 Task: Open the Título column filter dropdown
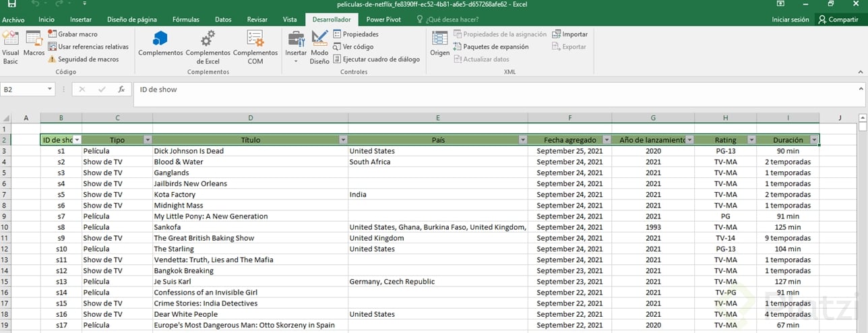343,140
